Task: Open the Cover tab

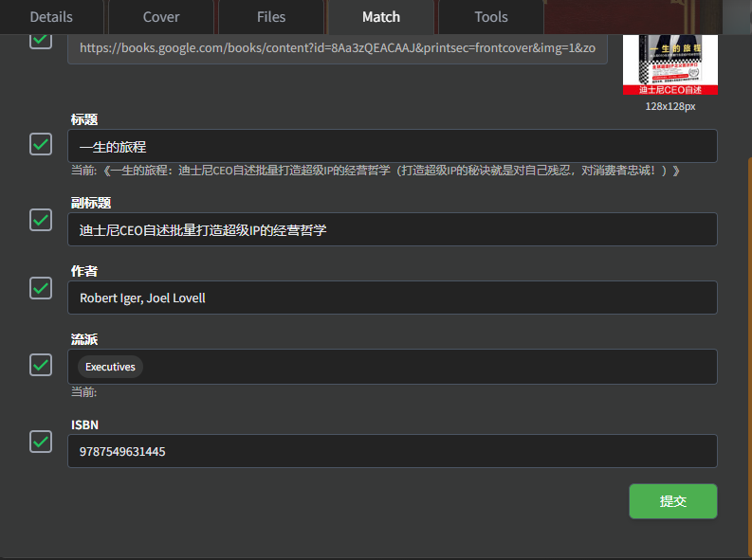Action: (x=161, y=17)
